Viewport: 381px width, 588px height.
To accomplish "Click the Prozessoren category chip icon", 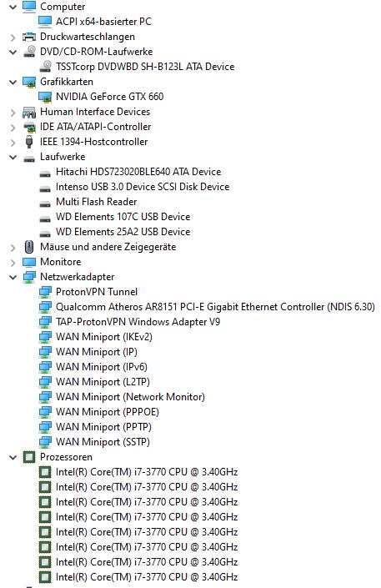I will coord(29,457).
